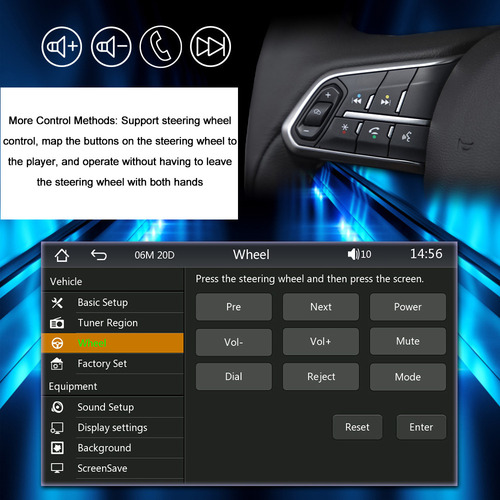
Task: Click the 14:56 clock display
Action: pyautogui.click(x=426, y=254)
